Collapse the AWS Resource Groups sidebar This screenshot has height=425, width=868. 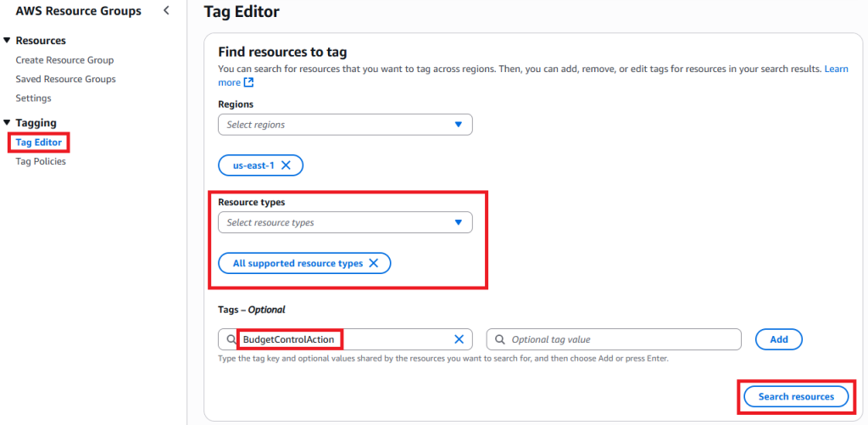166,10
